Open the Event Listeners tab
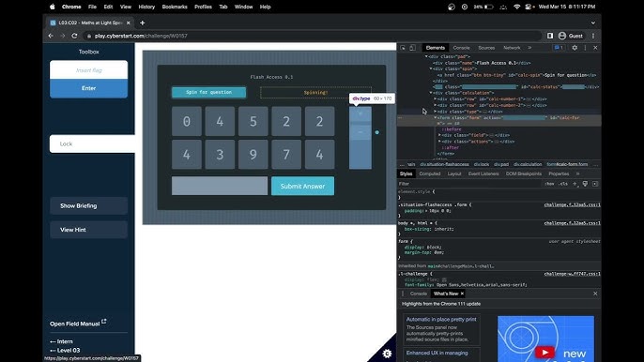Viewport: 644px width, 362px height. (483, 173)
